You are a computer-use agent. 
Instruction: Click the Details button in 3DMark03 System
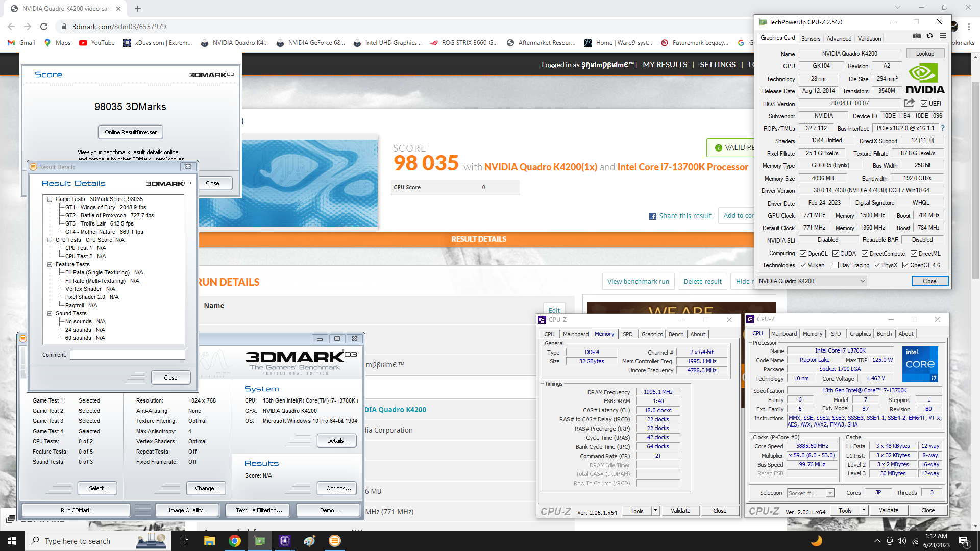click(x=338, y=441)
